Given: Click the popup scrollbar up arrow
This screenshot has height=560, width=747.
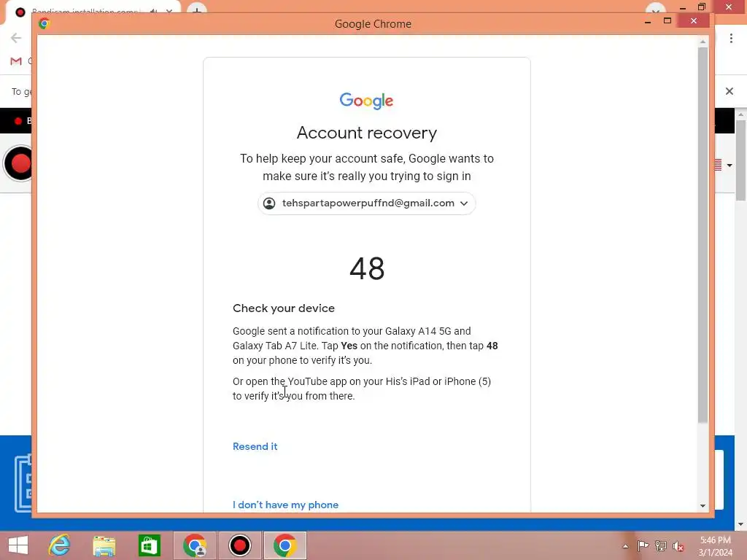Looking at the screenshot, I should coord(703,42).
